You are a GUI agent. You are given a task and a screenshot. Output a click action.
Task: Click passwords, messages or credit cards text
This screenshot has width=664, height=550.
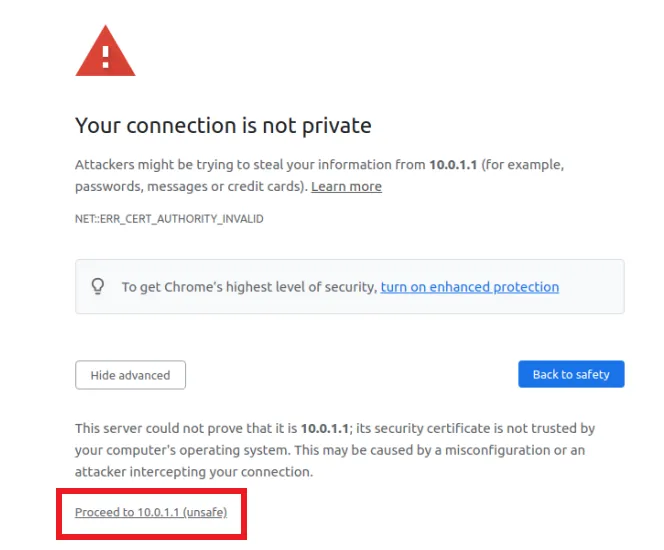[x=191, y=186]
